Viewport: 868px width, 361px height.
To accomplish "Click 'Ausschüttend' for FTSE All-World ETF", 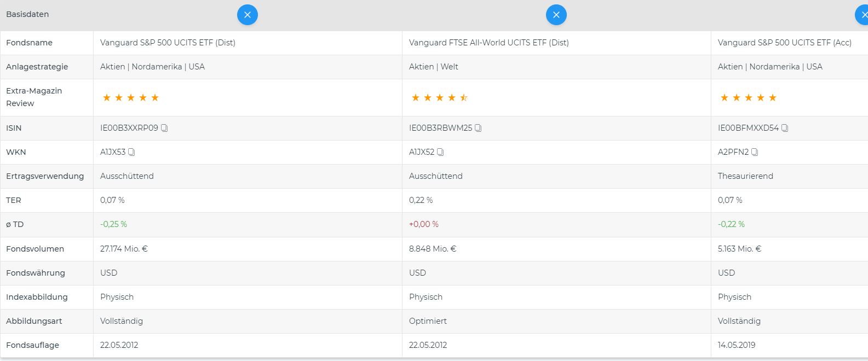I will (x=436, y=176).
